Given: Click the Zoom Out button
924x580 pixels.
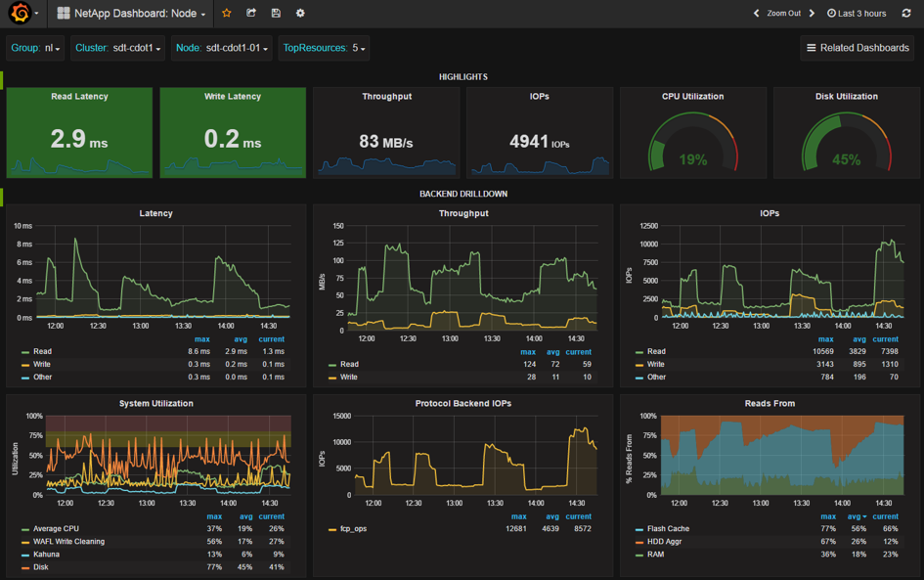Looking at the screenshot, I should point(783,14).
